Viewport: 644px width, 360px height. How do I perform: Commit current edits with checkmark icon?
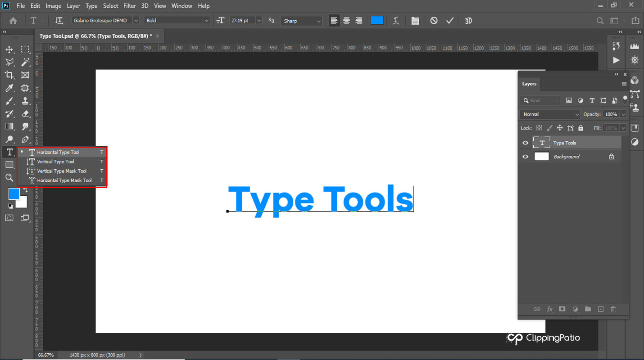pos(449,21)
